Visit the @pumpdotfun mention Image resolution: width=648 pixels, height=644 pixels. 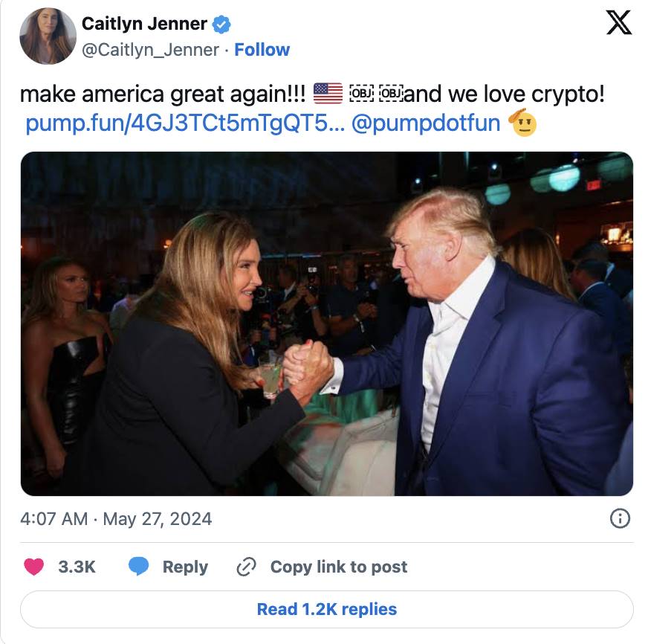point(425,123)
